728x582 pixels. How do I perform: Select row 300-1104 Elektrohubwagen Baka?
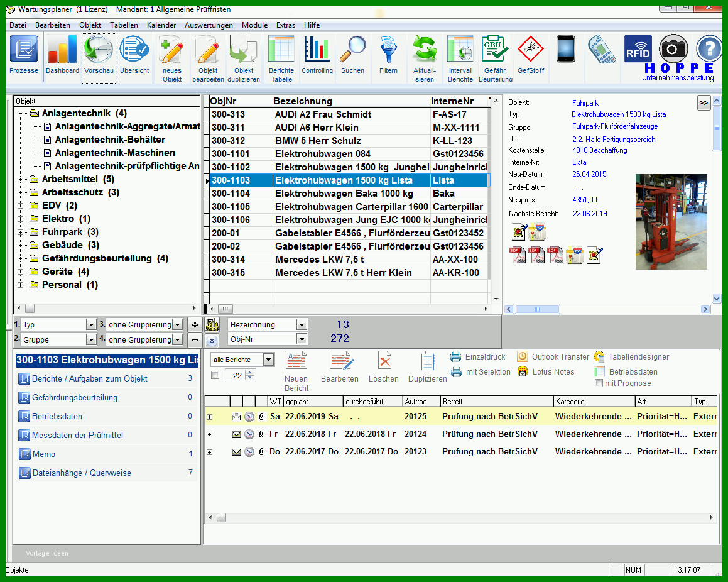pos(350,194)
